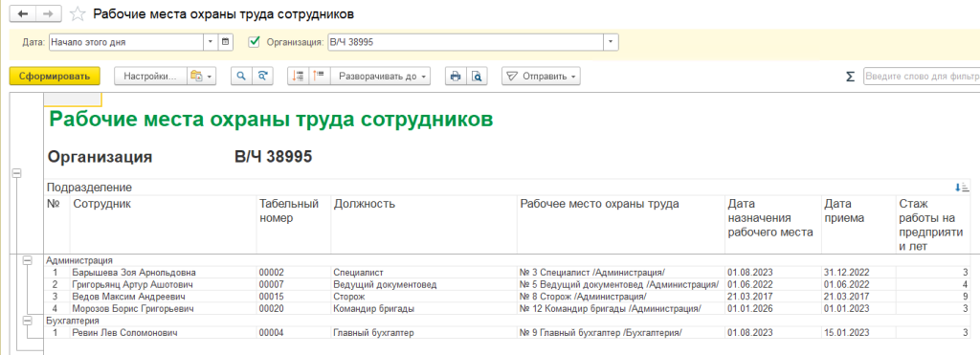Viewport: 980px width, 355px height.
Task: Click the filter word search field
Action: pyautogui.click(x=922, y=77)
